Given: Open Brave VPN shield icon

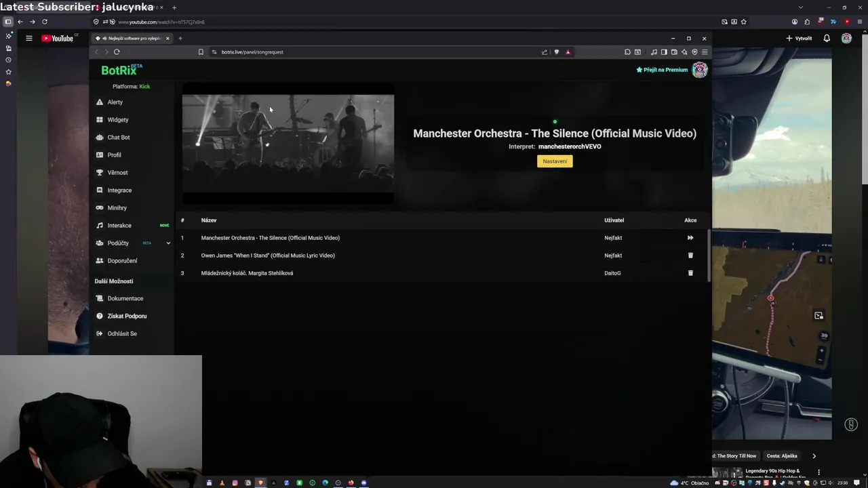Looking at the screenshot, I should [694, 52].
